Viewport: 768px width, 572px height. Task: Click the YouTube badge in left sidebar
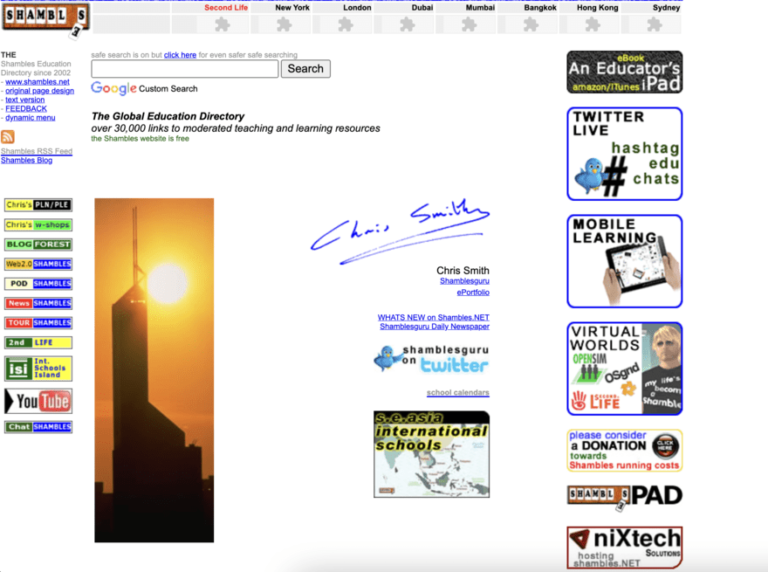pos(38,402)
